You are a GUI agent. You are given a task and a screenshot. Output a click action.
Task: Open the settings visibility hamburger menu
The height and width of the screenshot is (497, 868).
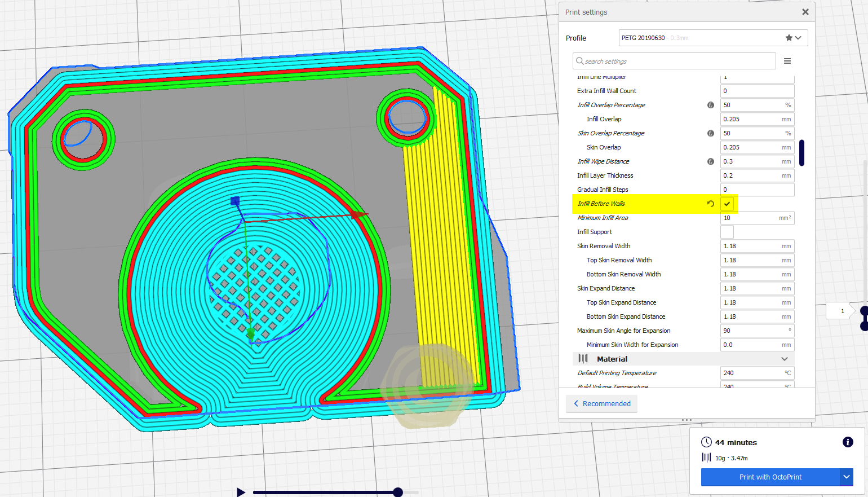click(787, 61)
